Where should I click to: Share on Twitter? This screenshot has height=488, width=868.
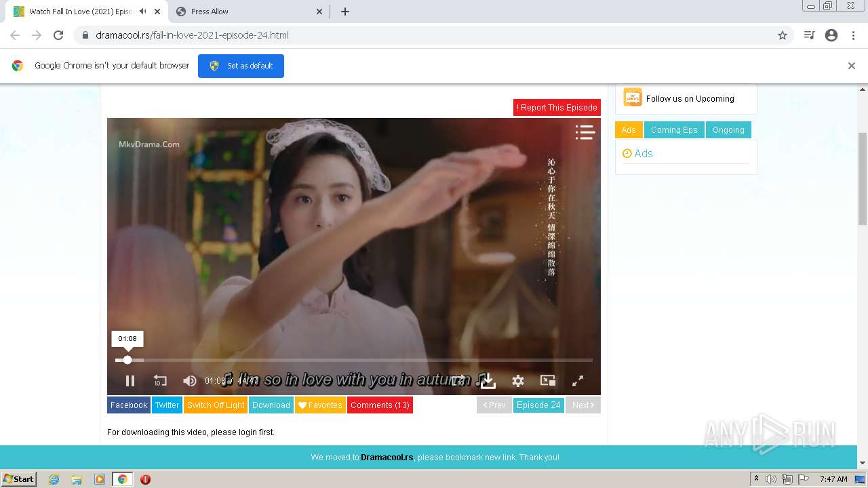[167, 405]
